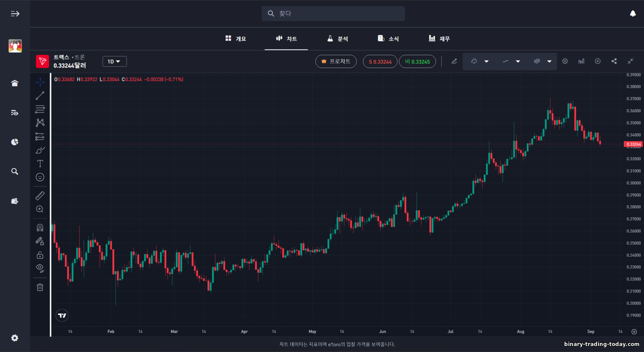Viewport: 644px width, 352px height.
Task: Click the 찾다 search field
Action: pos(333,14)
